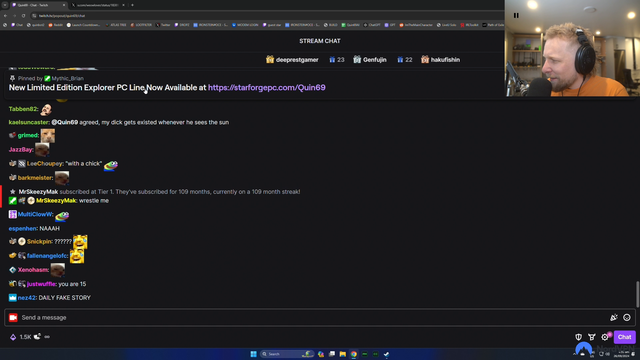
Task: Open the Windows Start menu
Action: pyautogui.click(x=253, y=354)
